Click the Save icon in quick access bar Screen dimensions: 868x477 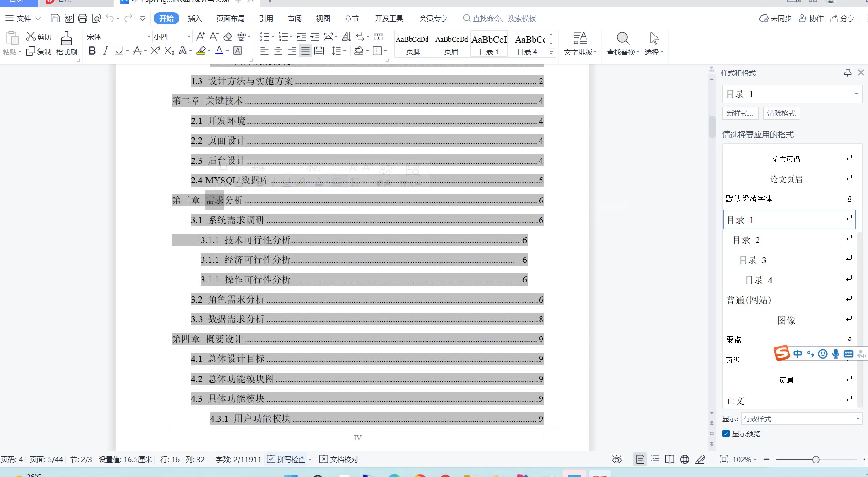(x=55, y=18)
